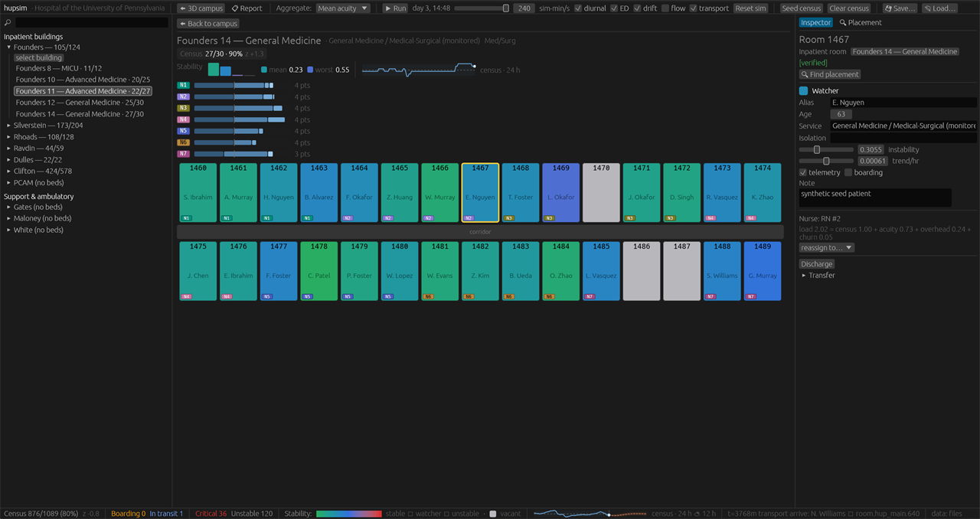
Task: Click Save… in the toolbar
Action: 900,8
